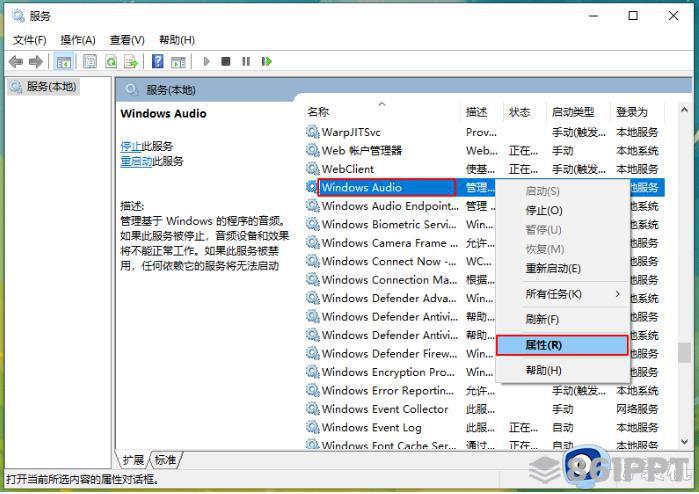This screenshot has width=699, height=494.
Task: Choose 重新启动(E) in the context menu
Action: point(562,268)
